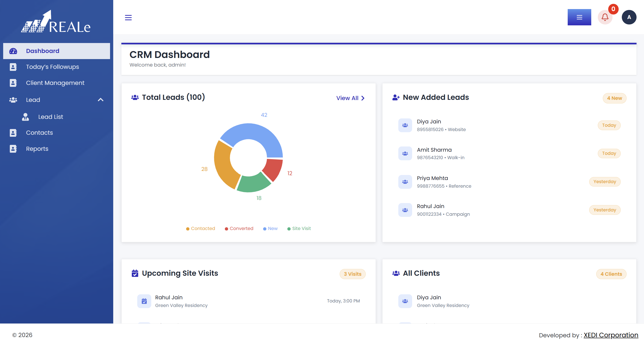
Task: Click the blue menu button in the header
Action: [579, 17]
